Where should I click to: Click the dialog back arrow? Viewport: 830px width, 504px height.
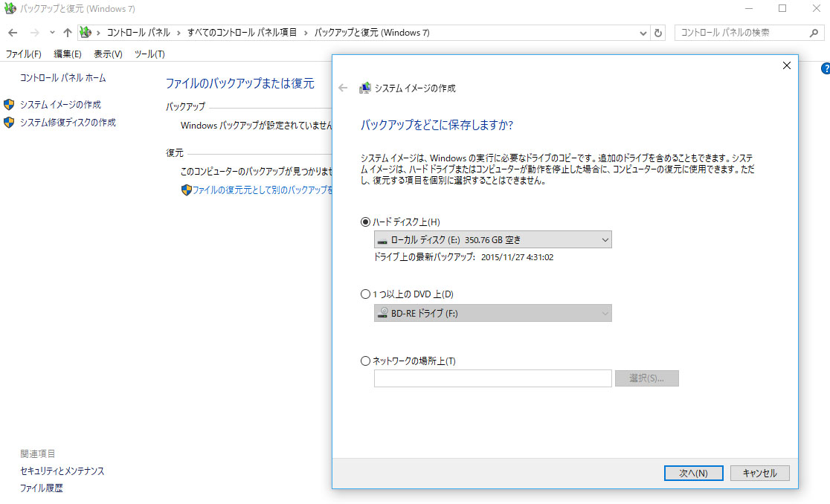[343, 88]
